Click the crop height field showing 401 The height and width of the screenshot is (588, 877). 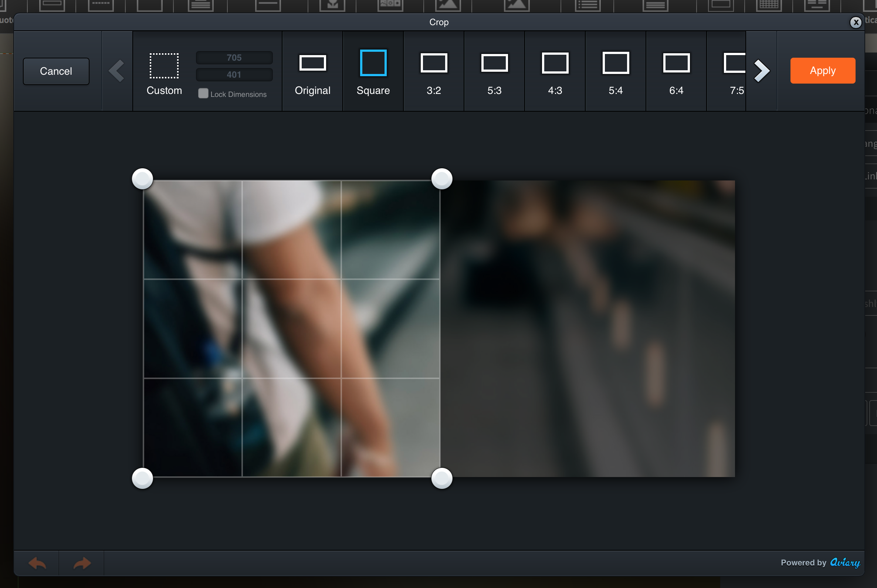(234, 75)
